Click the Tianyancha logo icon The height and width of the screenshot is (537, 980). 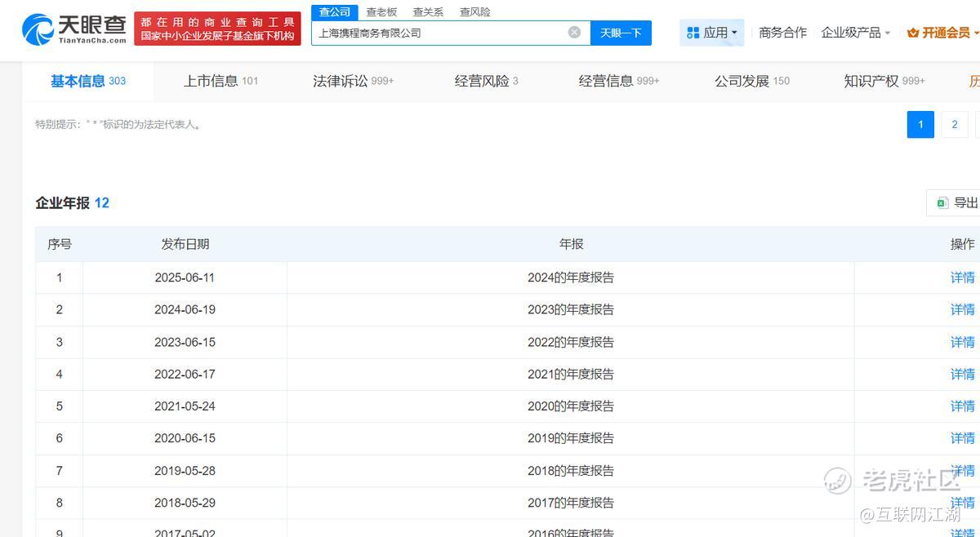38,29
